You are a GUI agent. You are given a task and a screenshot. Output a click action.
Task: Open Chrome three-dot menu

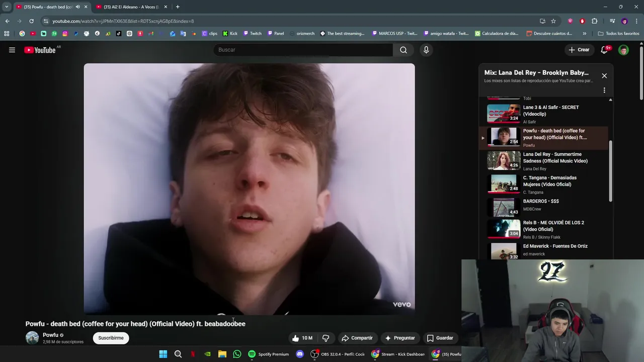pos(636,21)
